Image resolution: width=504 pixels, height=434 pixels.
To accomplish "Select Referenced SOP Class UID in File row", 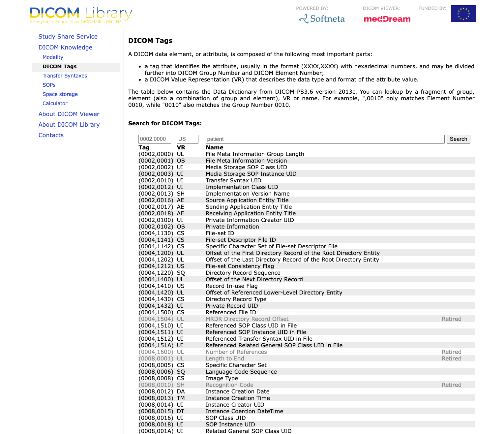I will 307,325.
